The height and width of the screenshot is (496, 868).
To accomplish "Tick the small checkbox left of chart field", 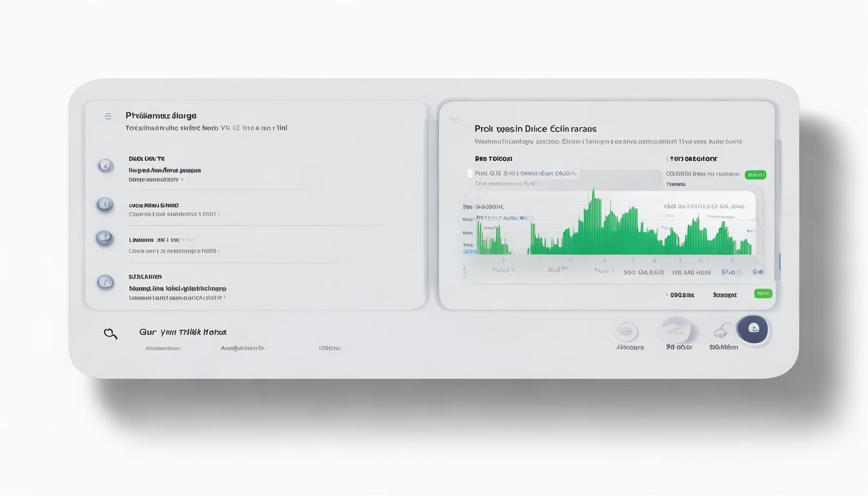I will click(x=470, y=173).
